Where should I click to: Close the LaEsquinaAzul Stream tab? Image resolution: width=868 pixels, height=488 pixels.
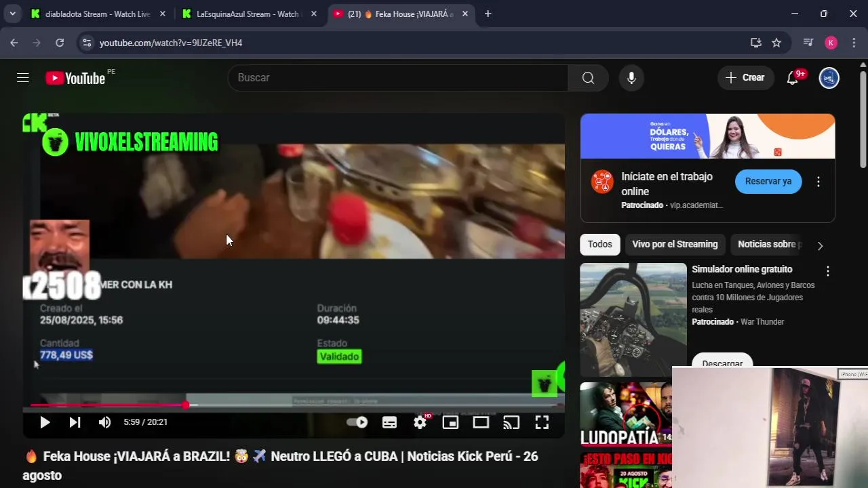coord(313,14)
